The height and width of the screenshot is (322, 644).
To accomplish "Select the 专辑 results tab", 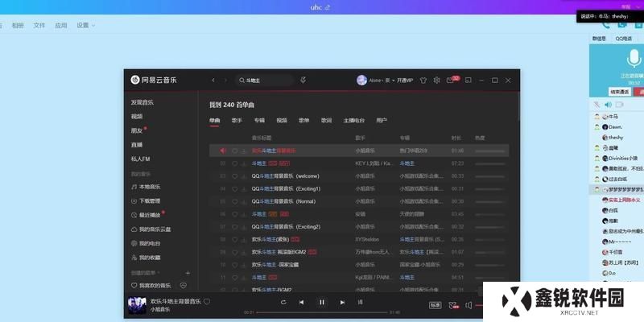I will point(259,120).
